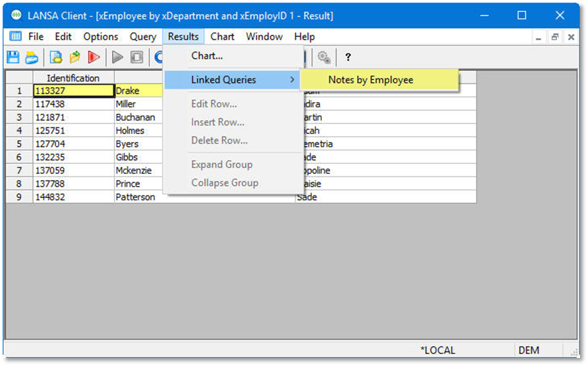Image resolution: width=588 pixels, height=366 pixels.
Task: Select the cell with ID 127704
Action: pos(73,144)
